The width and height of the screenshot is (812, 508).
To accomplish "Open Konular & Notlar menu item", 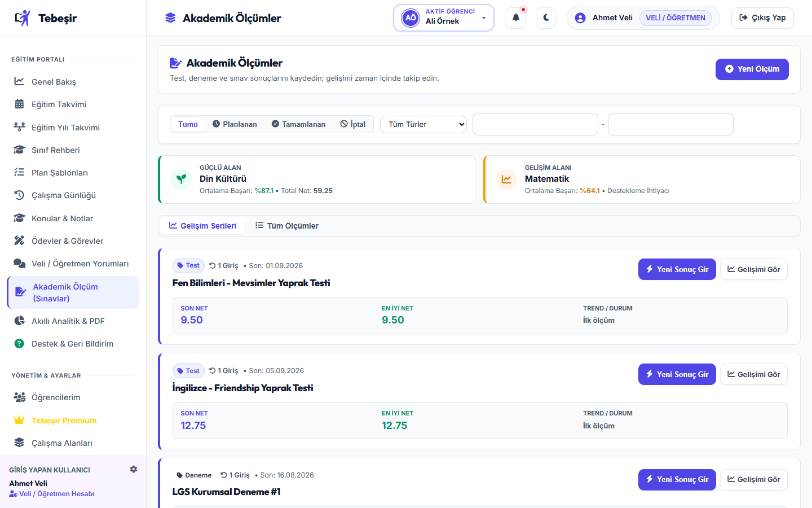I will [x=73, y=218].
